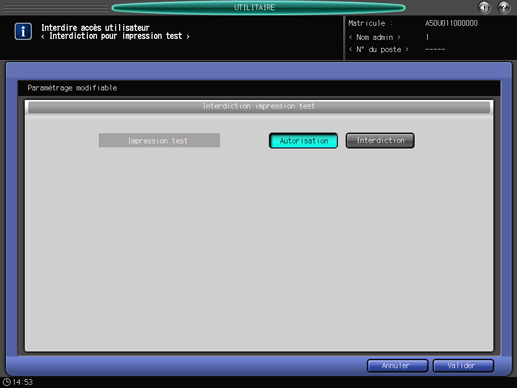The height and width of the screenshot is (388, 517).
Task: Click the clock icon beside 14:53
Action: point(6,382)
